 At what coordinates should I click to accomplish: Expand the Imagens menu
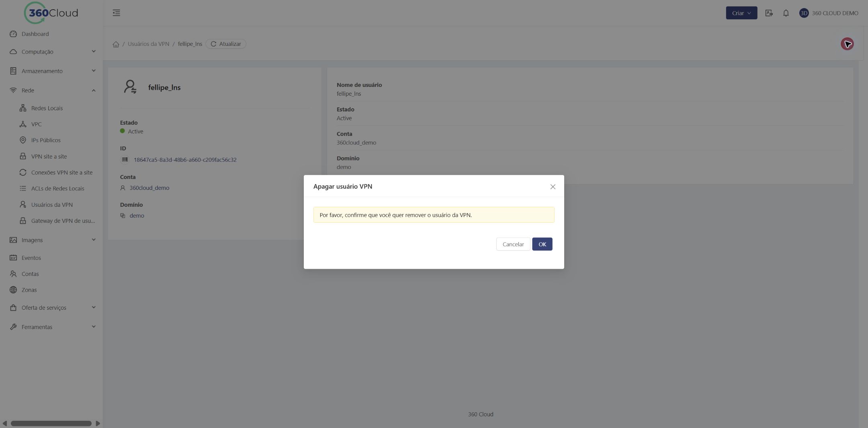coord(51,240)
